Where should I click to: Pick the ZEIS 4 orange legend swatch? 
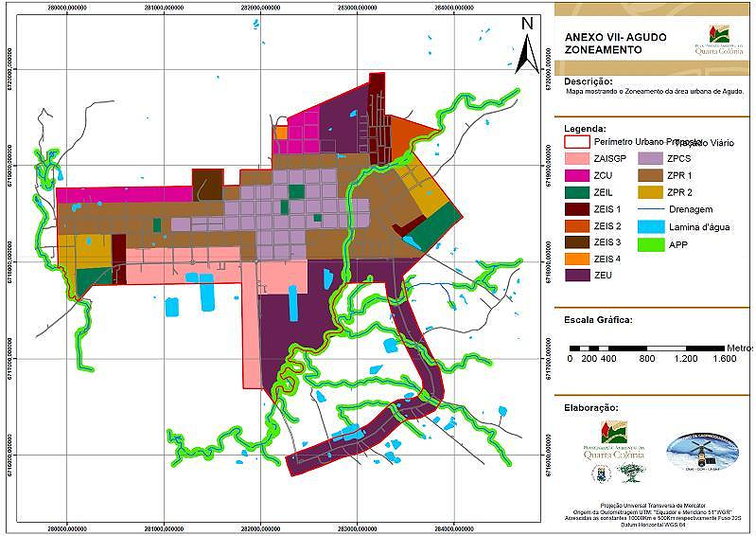577,259
